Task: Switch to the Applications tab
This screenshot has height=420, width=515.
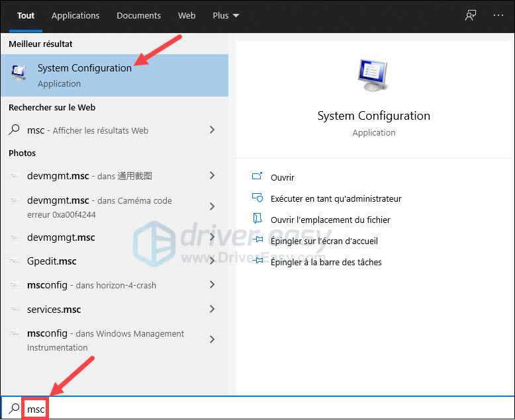Action: (75, 15)
